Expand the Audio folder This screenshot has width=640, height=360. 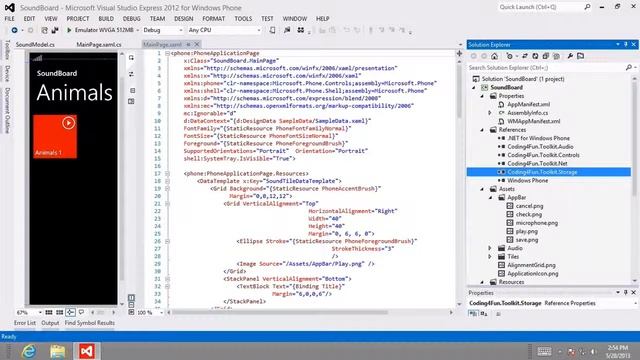click(490, 248)
